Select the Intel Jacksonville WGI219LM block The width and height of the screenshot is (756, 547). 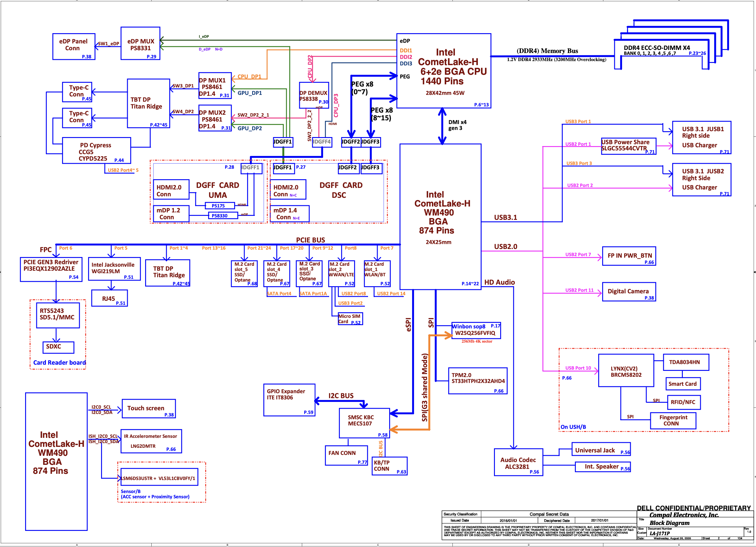tap(114, 269)
